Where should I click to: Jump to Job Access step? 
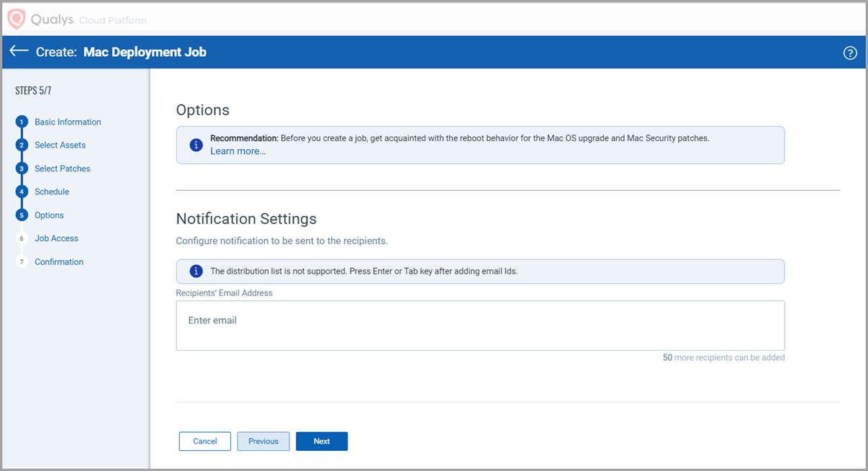(x=56, y=238)
